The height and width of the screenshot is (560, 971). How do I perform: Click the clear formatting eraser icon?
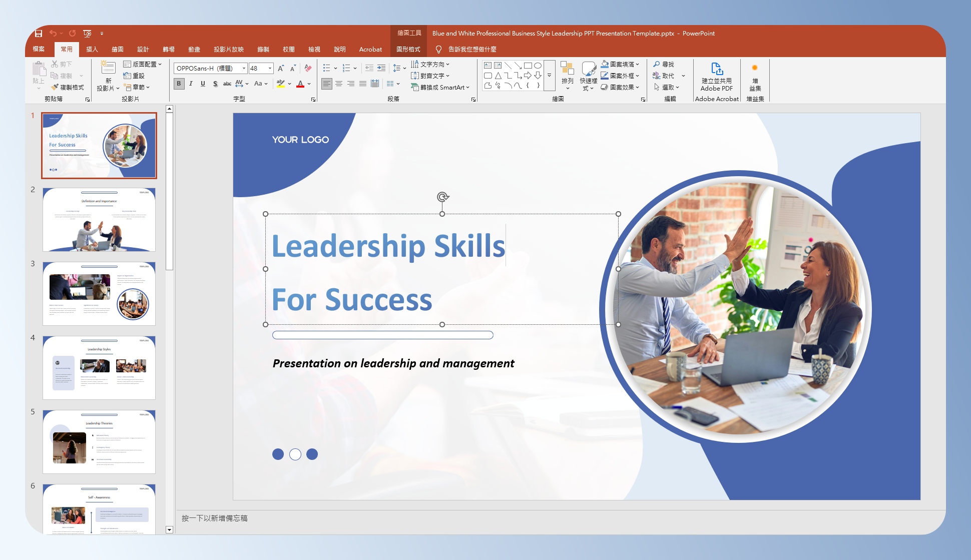coord(308,68)
